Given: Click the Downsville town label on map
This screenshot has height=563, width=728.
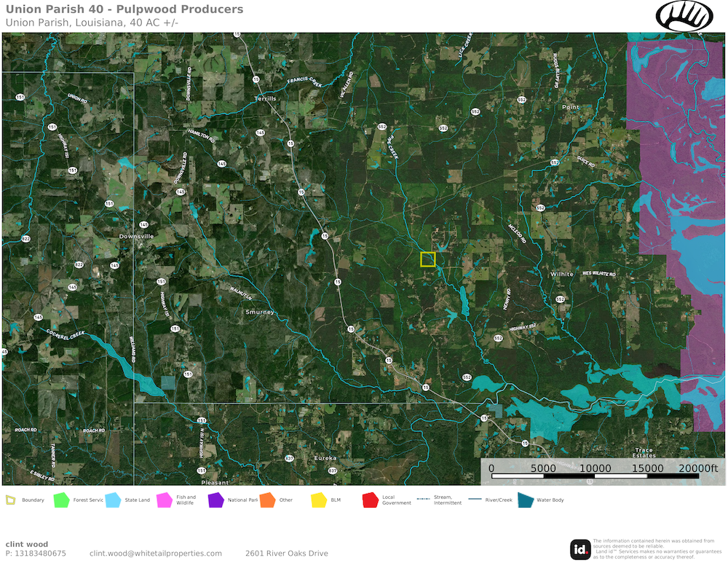Looking at the screenshot, I should (x=135, y=237).
